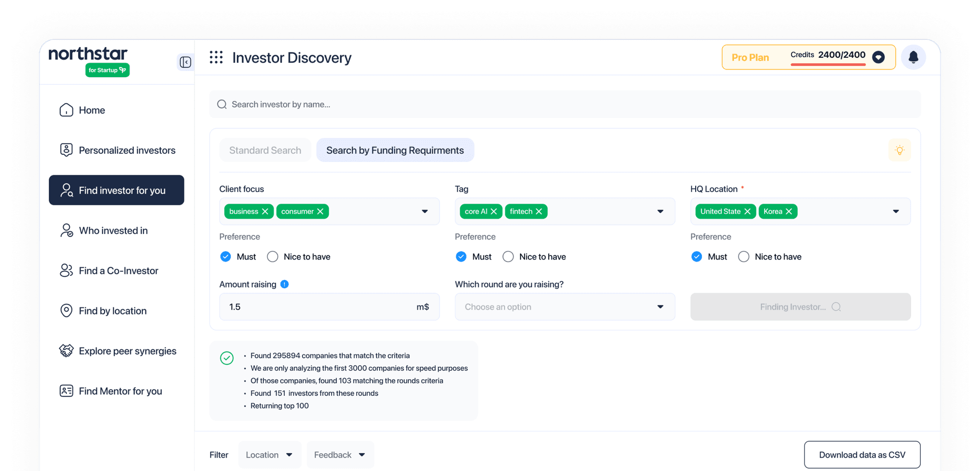Viewport: 980px width, 471px height.
Task: Click the investor name search field
Action: [x=565, y=104]
